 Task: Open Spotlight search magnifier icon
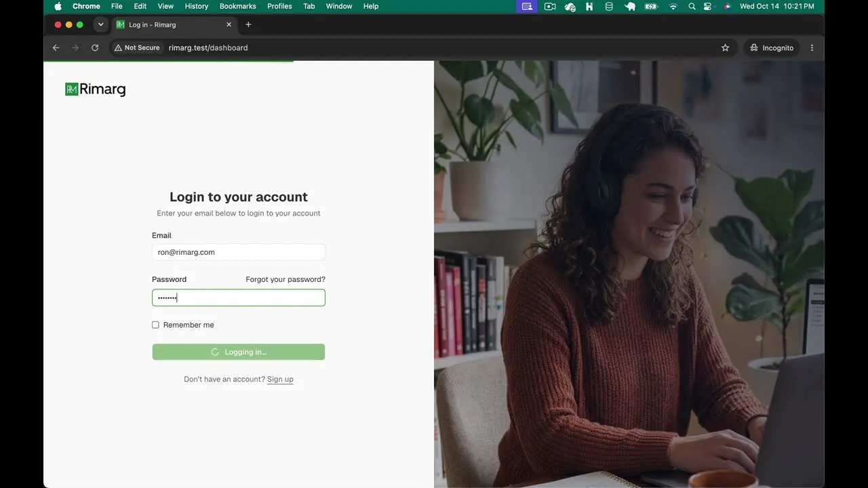tap(692, 6)
